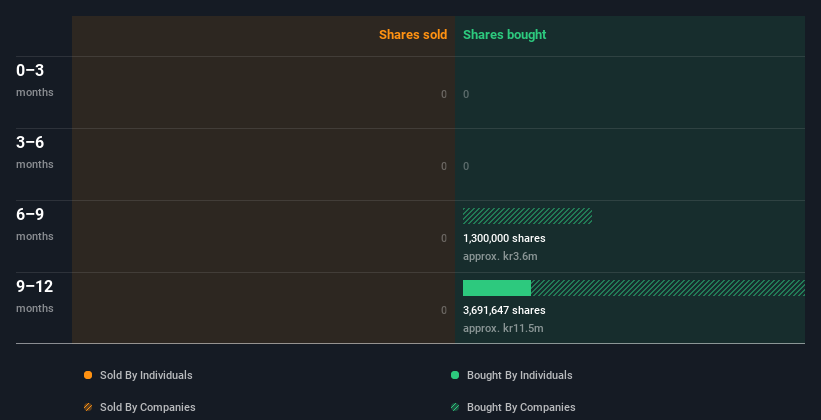This screenshot has width=821, height=420.
Task: Click shares sold zero in 3–6 months row
Action: 444,167
